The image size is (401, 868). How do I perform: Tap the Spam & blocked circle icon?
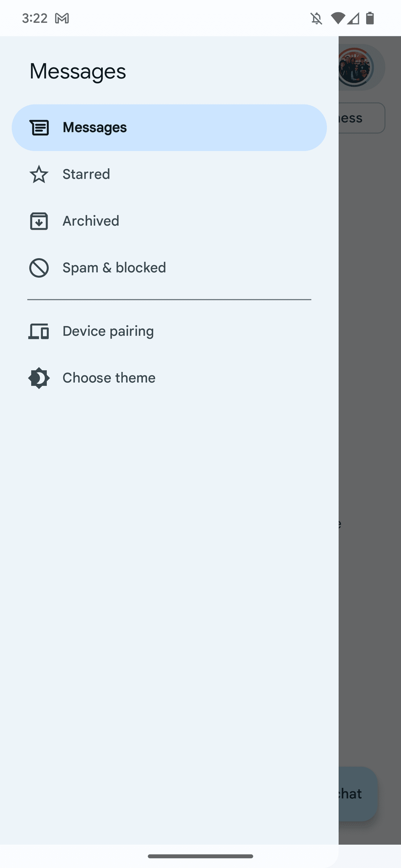[39, 268]
